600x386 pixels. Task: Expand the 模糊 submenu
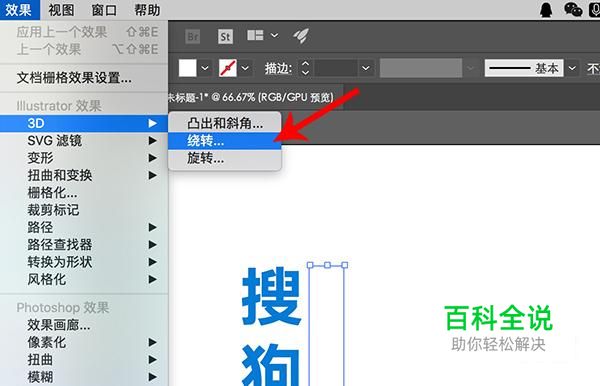[x=84, y=377]
